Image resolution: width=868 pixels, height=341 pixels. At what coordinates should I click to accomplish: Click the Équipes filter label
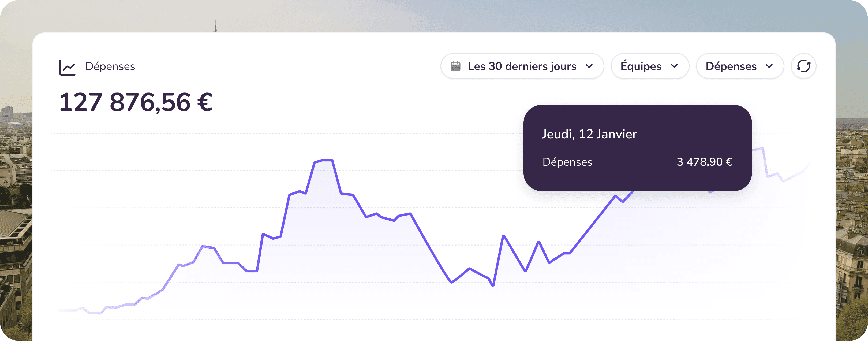[641, 66]
